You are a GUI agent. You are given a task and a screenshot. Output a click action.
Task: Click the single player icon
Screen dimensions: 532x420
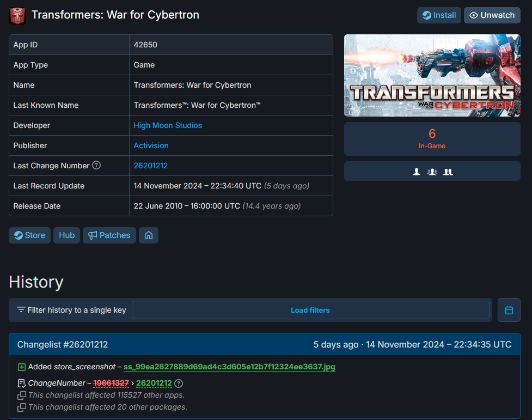click(417, 172)
